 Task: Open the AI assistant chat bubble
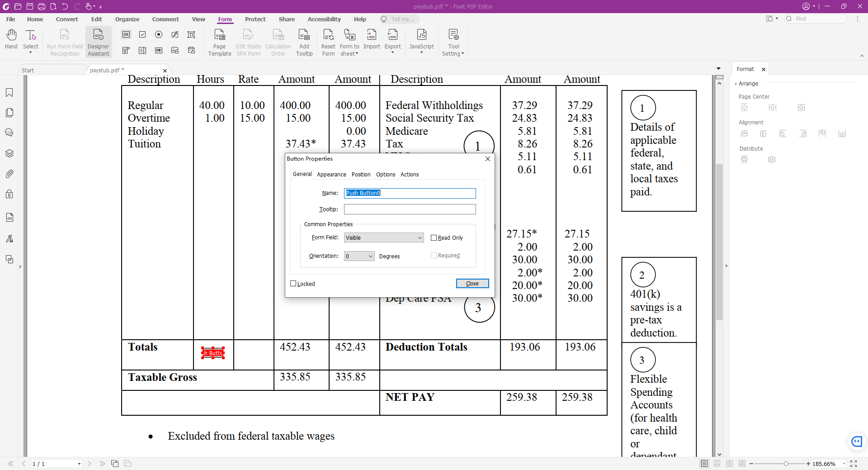point(857,441)
